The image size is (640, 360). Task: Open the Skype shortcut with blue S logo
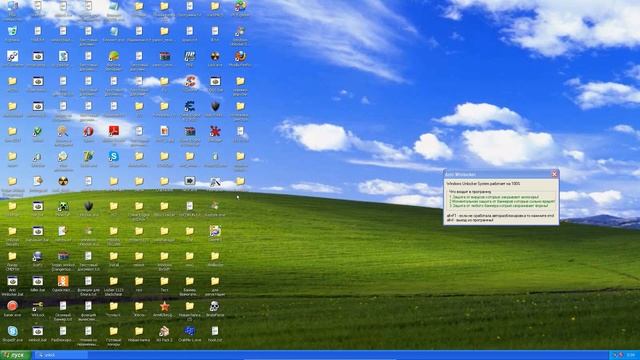[x=113, y=156]
